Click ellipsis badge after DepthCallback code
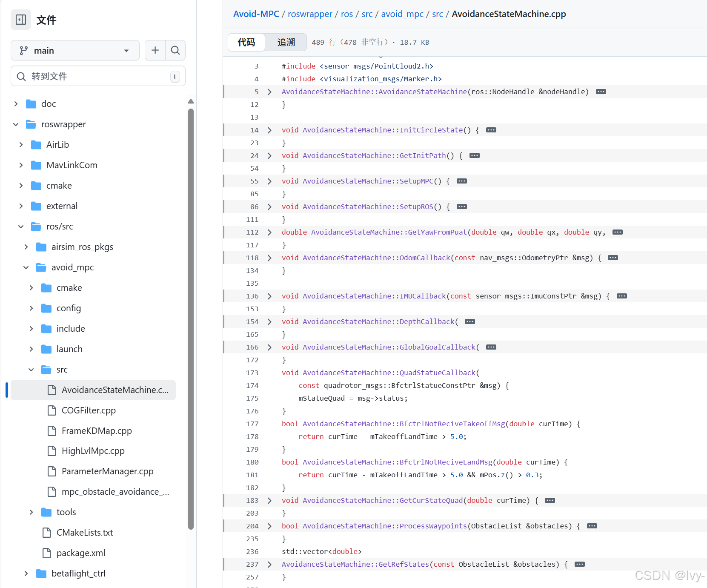 pyautogui.click(x=470, y=321)
